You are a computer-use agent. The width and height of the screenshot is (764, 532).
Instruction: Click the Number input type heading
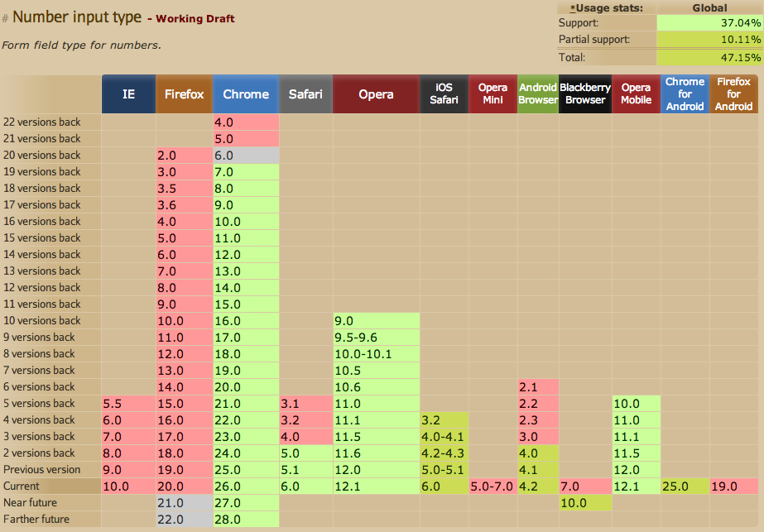77,17
